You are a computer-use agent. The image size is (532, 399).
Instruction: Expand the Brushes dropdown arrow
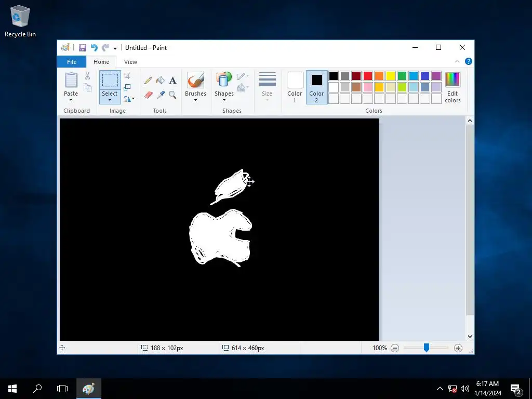click(x=196, y=100)
